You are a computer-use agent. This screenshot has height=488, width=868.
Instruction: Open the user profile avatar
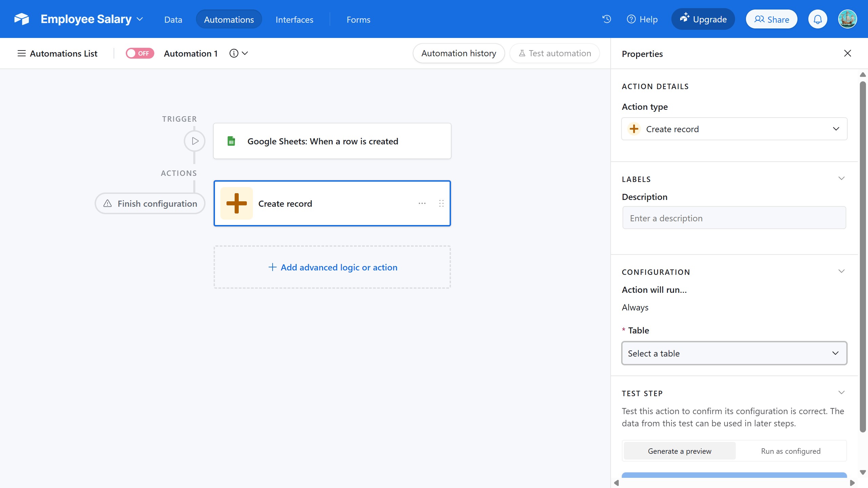tap(847, 19)
